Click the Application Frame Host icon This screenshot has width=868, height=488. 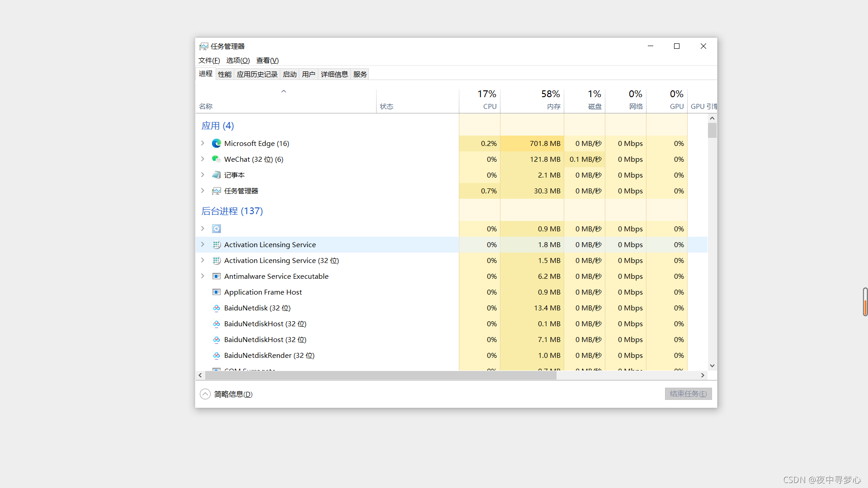(217, 292)
